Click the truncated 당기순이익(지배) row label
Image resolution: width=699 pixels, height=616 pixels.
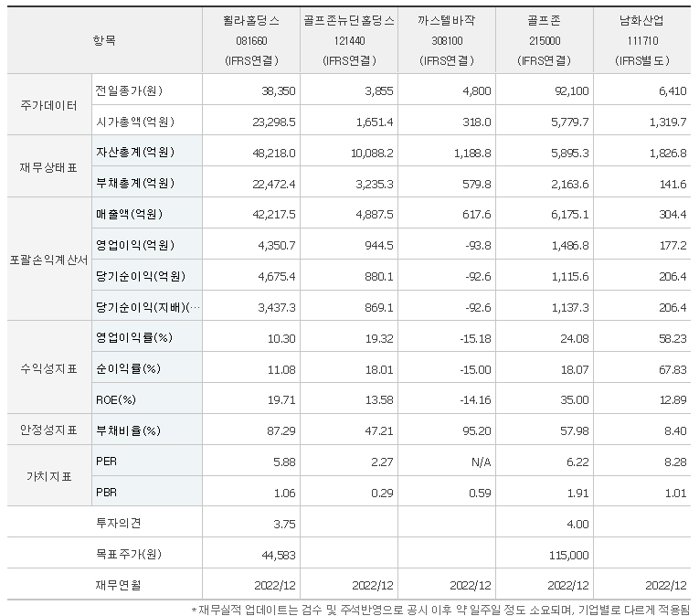click(148, 307)
